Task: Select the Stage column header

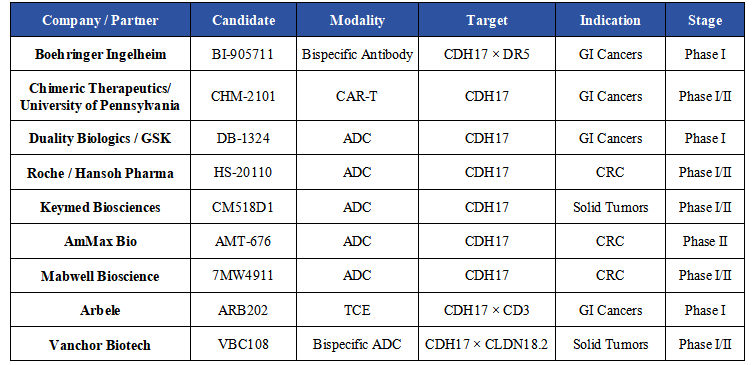Action: [x=705, y=20]
